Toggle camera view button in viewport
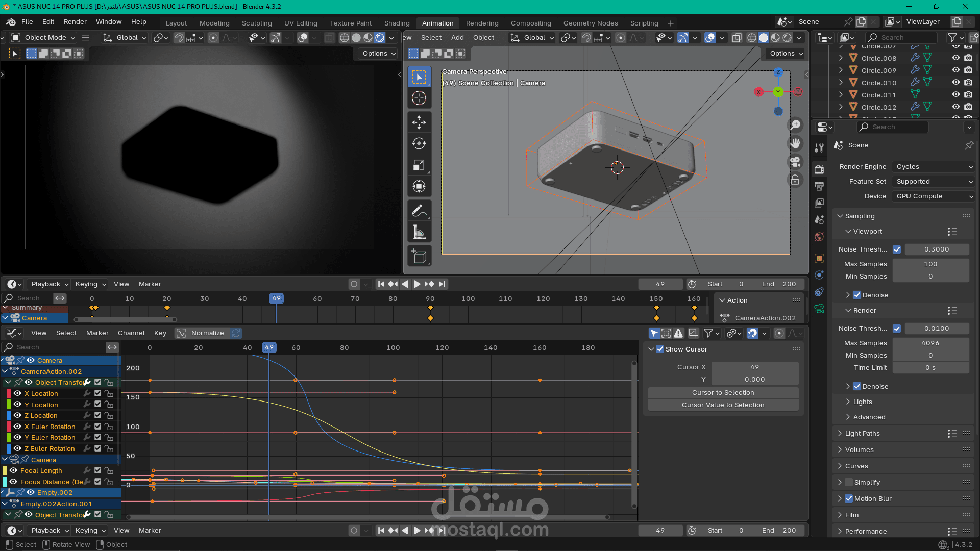Image resolution: width=980 pixels, height=551 pixels. coord(795,162)
